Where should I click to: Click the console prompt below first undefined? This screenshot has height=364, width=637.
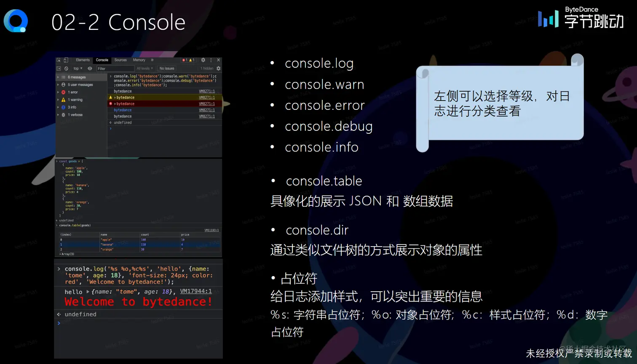tap(164, 129)
